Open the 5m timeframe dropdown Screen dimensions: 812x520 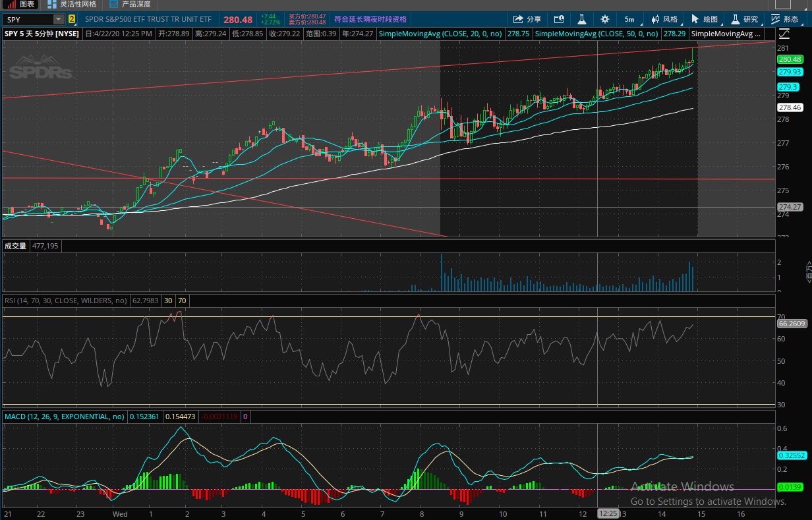pos(629,19)
